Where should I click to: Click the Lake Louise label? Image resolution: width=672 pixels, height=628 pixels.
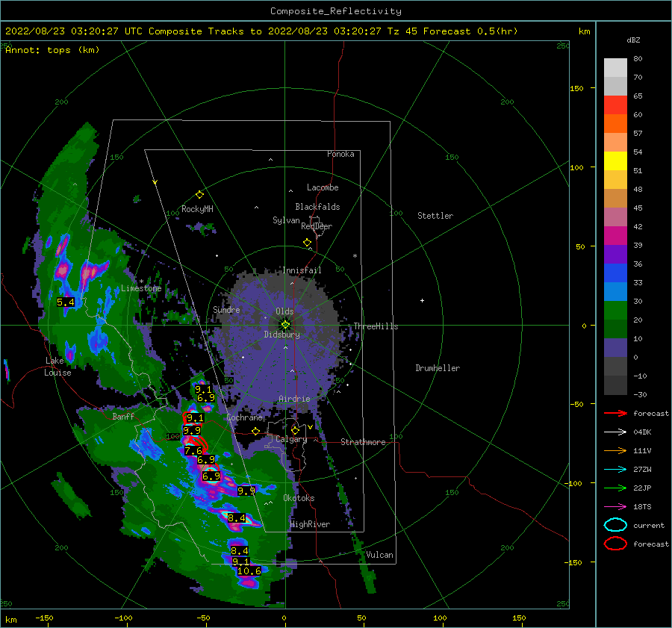point(57,367)
